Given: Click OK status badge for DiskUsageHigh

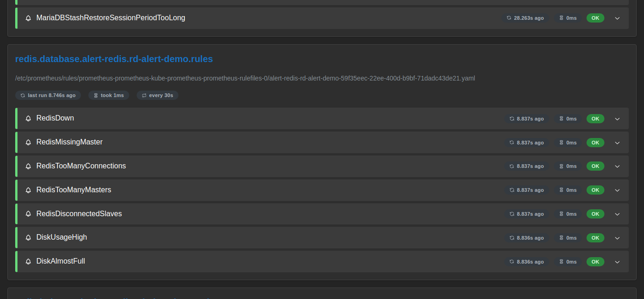Looking at the screenshot, I should [x=595, y=238].
